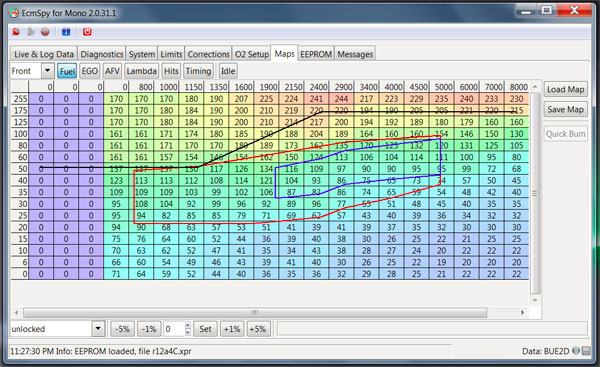This screenshot has width=600, height=367.
Task: Select the cell with value 204
Action: [316, 134]
